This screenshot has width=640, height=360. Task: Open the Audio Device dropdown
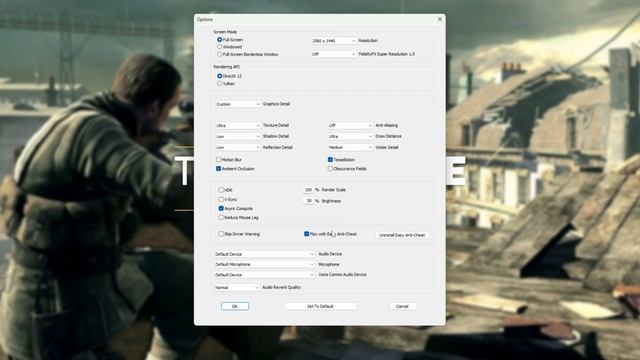pyautogui.click(x=264, y=254)
